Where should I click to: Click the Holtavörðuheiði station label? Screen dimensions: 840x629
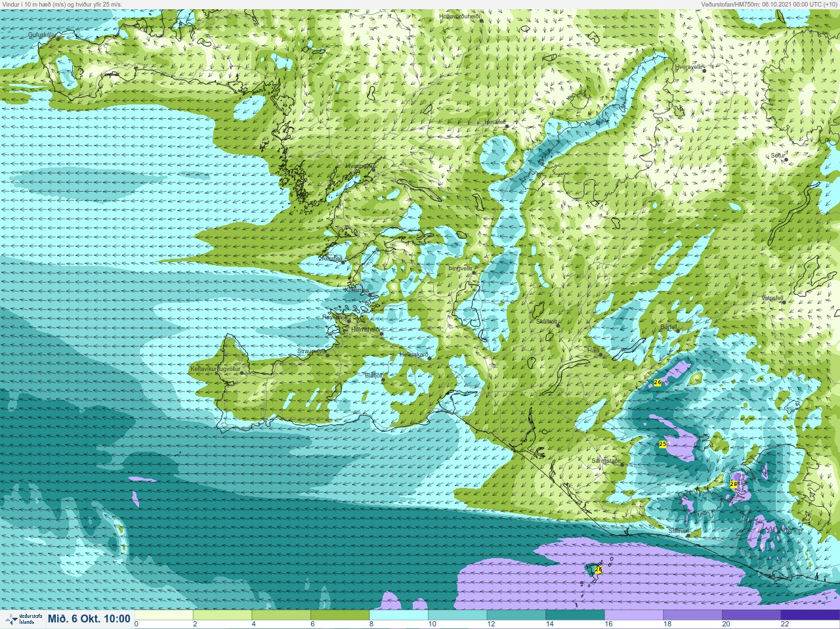pyautogui.click(x=460, y=16)
